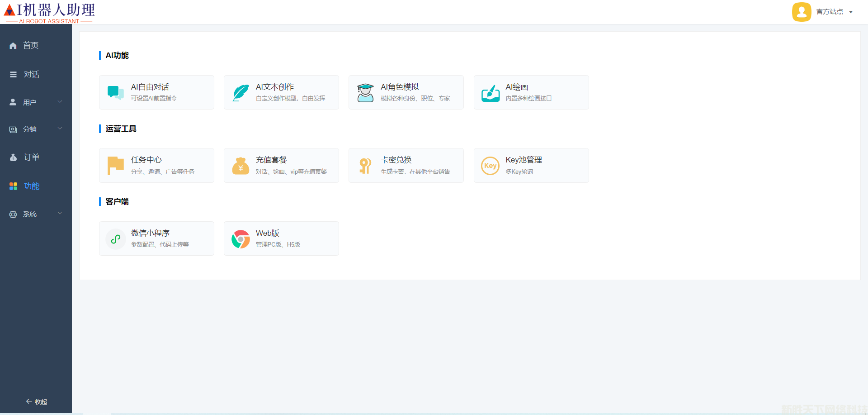Click the 充值套餐 money bag icon

[241, 166]
